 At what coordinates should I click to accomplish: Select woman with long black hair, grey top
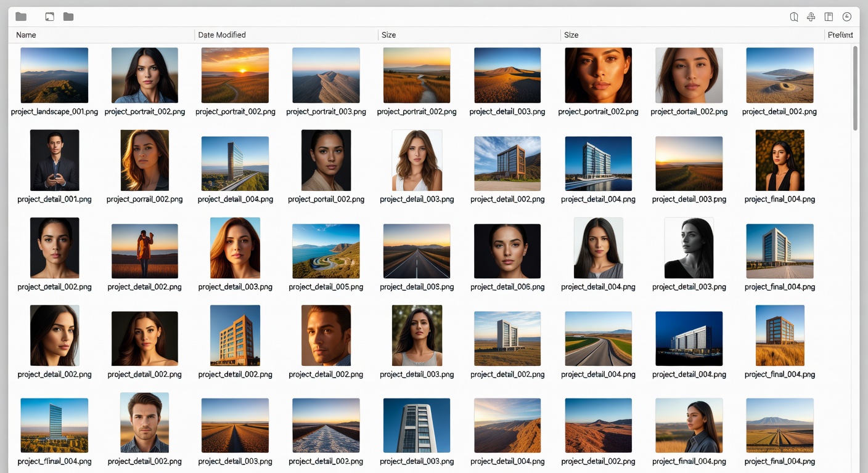point(598,248)
